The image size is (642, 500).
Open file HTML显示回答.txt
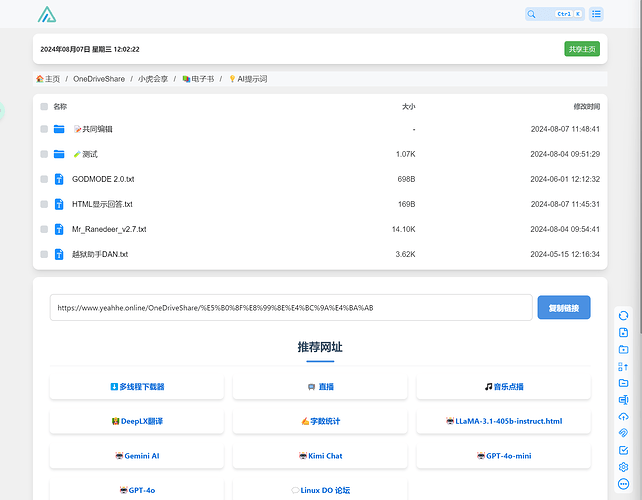[102, 204]
